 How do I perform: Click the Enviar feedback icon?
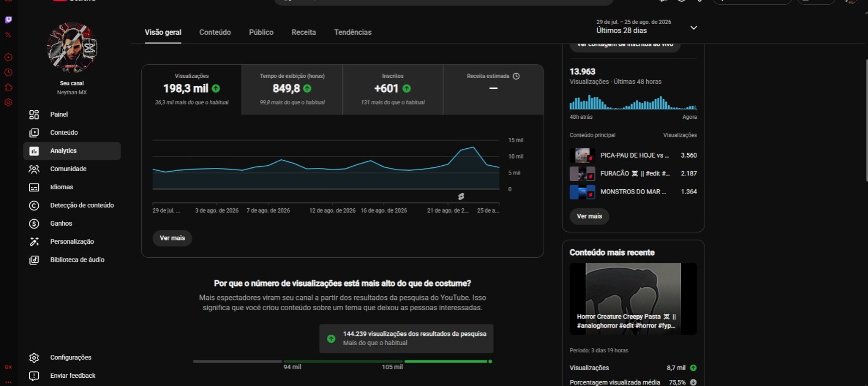[34, 376]
